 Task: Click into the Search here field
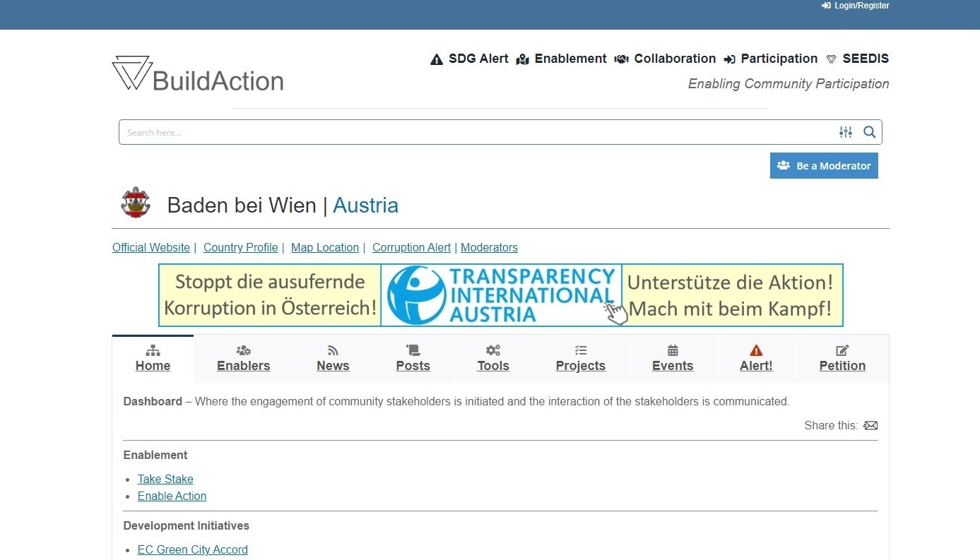473,132
